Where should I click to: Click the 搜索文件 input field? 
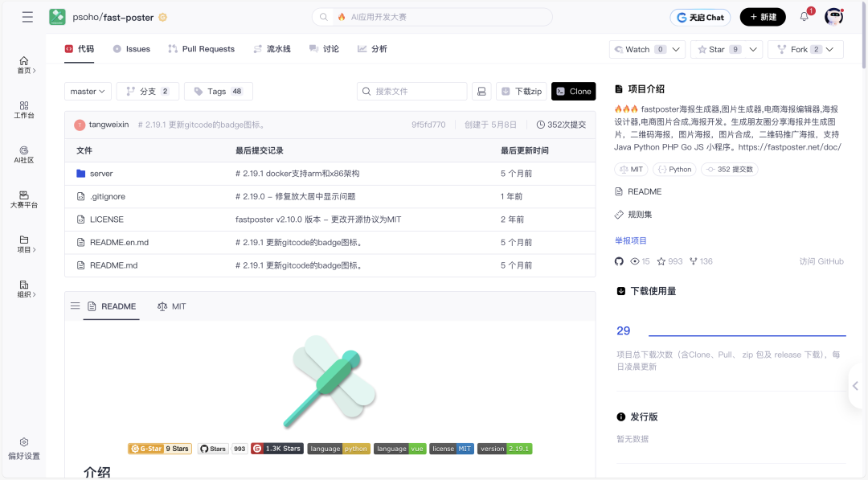click(x=411, y=92)
